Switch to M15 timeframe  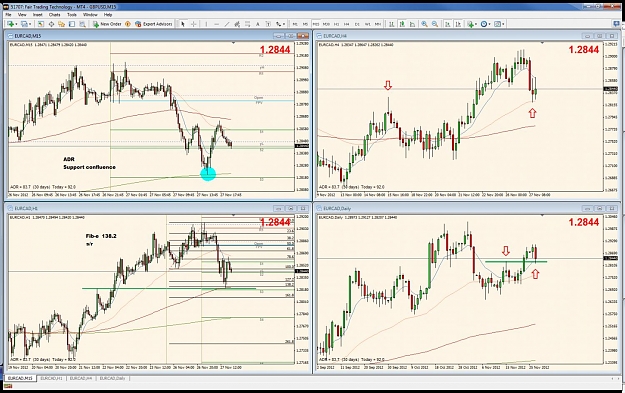click(316, 24)
